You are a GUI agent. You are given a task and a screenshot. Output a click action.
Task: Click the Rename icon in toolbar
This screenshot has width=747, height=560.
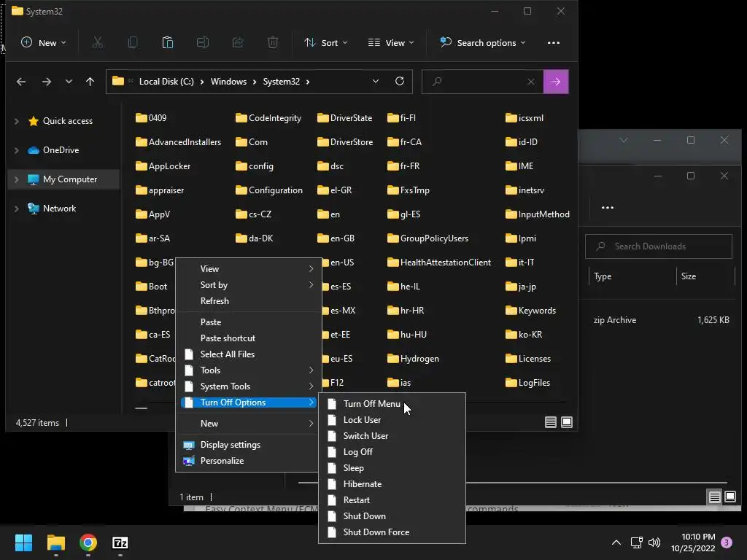coord(203,43)
